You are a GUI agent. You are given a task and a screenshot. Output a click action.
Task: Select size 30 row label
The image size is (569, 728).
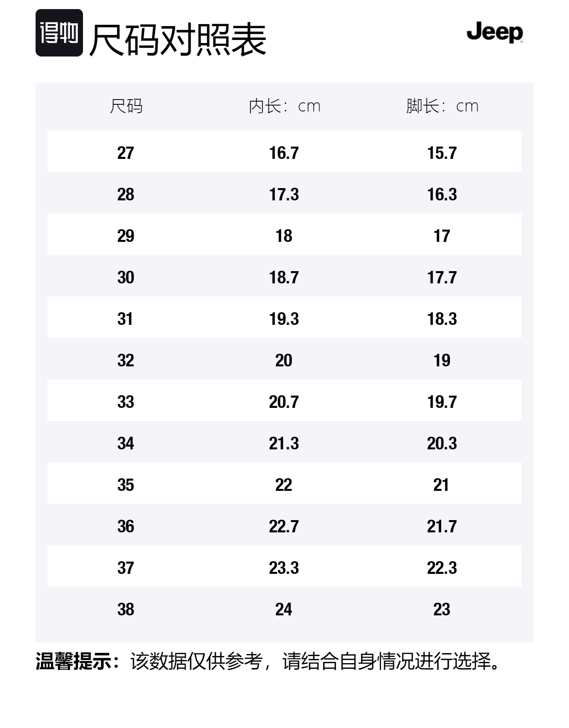126,277
